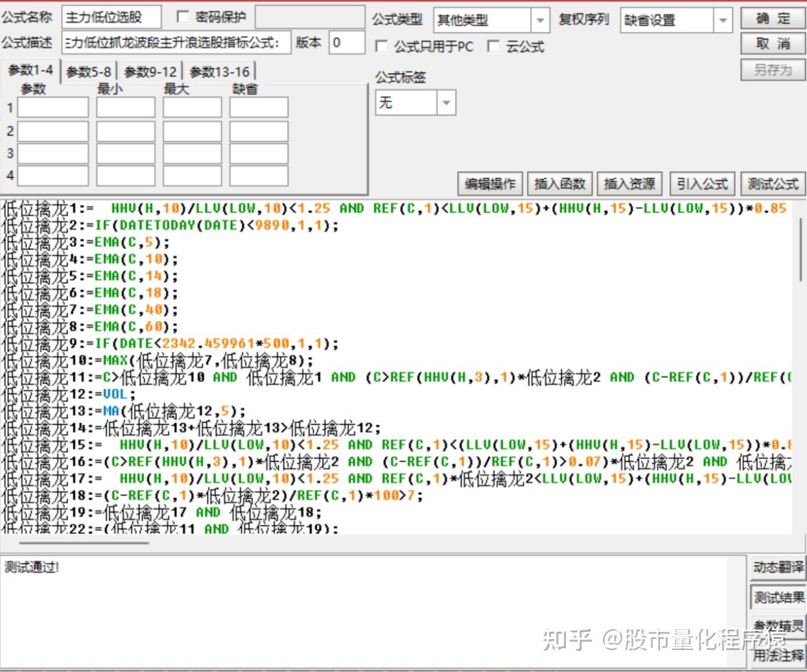Screen dimensions: 807x672
Task: Click 引入公式 button
Action: [702, 184]
